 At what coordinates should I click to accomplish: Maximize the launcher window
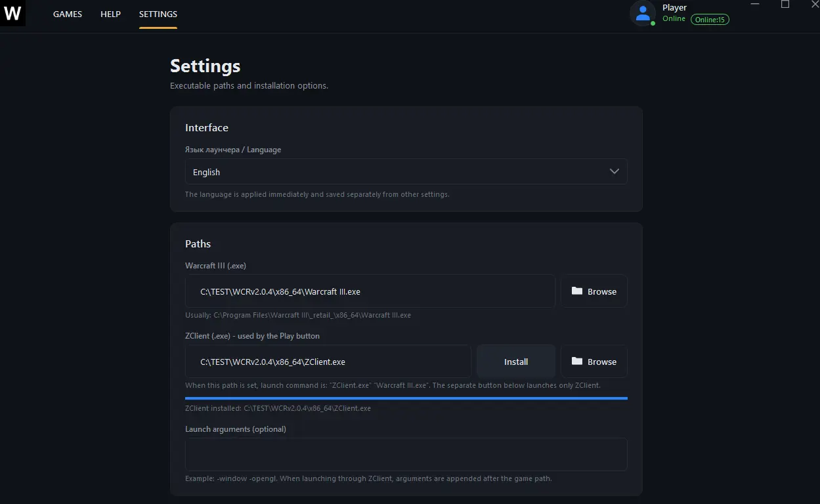pyautogui.click(x=785, y=4)
